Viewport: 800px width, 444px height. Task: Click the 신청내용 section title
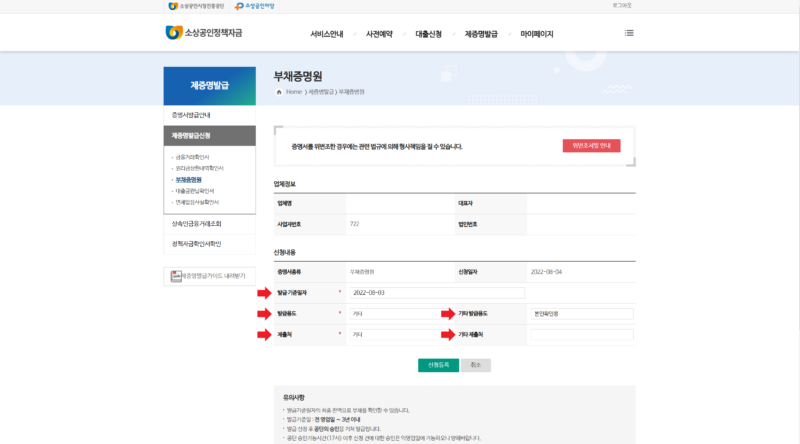285,253
